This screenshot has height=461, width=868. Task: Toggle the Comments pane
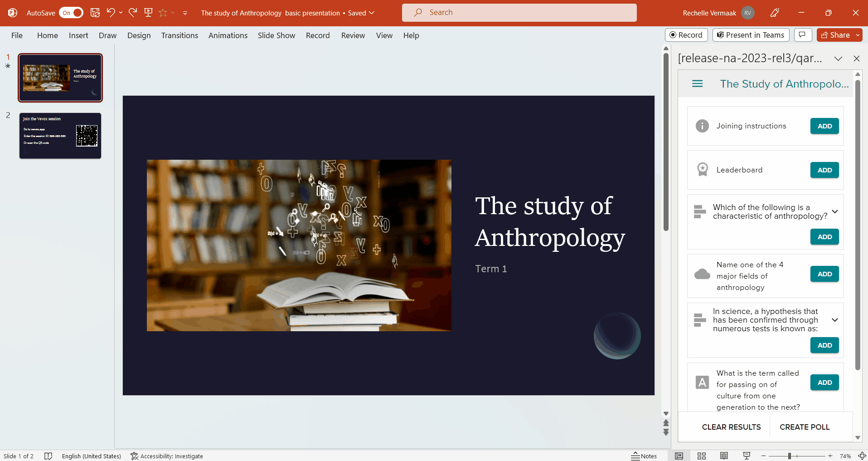(x=803, y=35)
